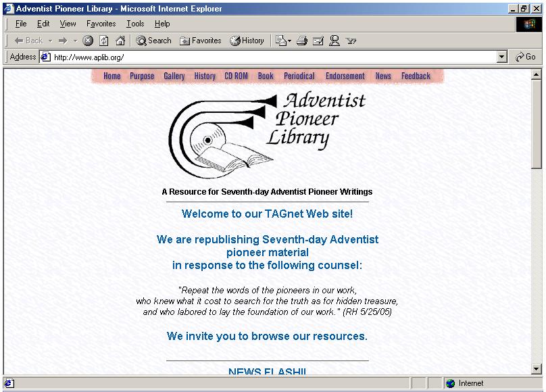
Task: Click the Edit page toolbar icon
Action: [318, 41]
